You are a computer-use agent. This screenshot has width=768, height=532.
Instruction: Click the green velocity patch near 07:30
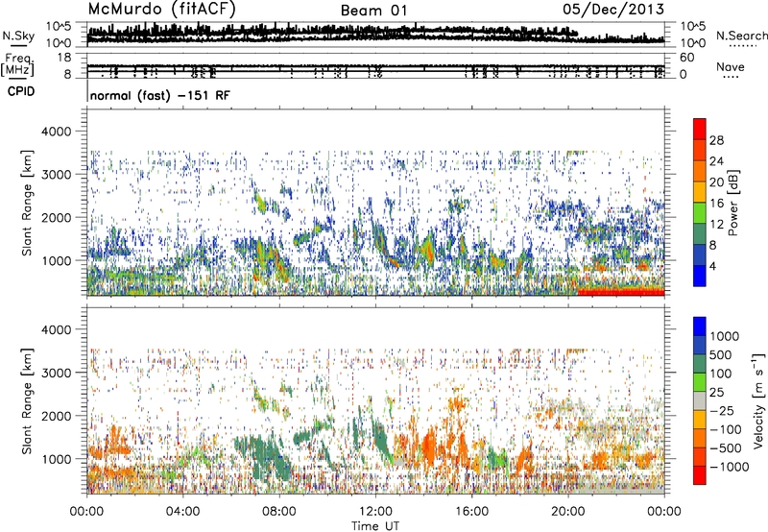pyautogui.click(x=267, y=455)
